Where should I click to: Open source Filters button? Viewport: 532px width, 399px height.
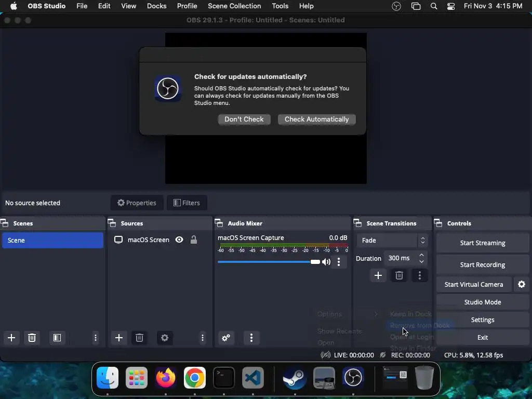187,203
